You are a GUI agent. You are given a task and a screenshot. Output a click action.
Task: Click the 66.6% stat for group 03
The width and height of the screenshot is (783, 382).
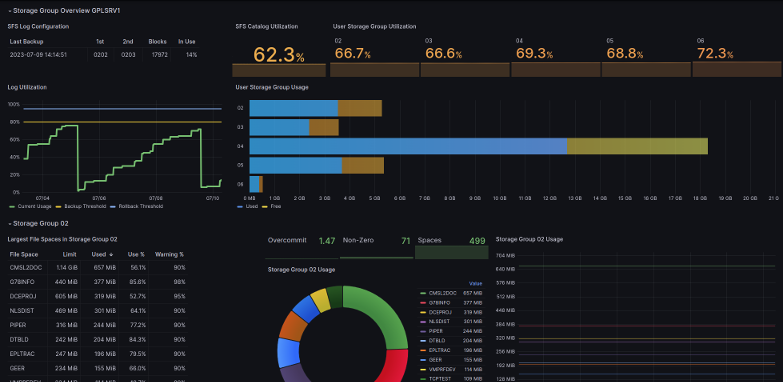(443, 53)
